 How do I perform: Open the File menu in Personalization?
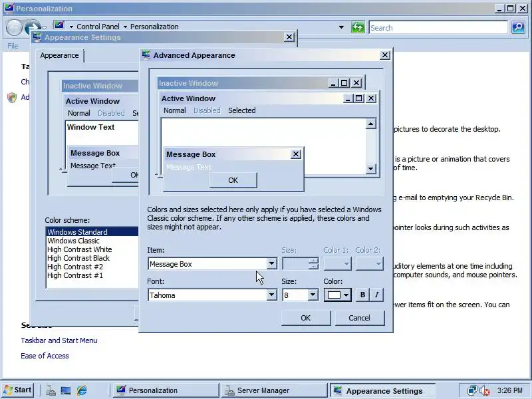pyautogui.click(x=13, y=46)
